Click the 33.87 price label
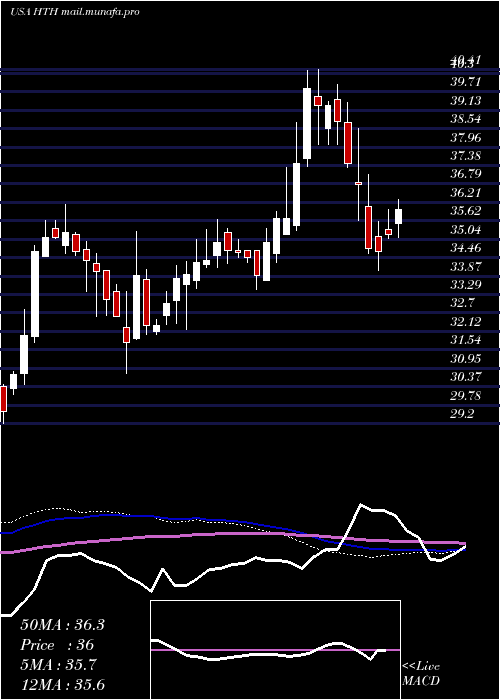The image size is (500, 700). tap(466, 267)
